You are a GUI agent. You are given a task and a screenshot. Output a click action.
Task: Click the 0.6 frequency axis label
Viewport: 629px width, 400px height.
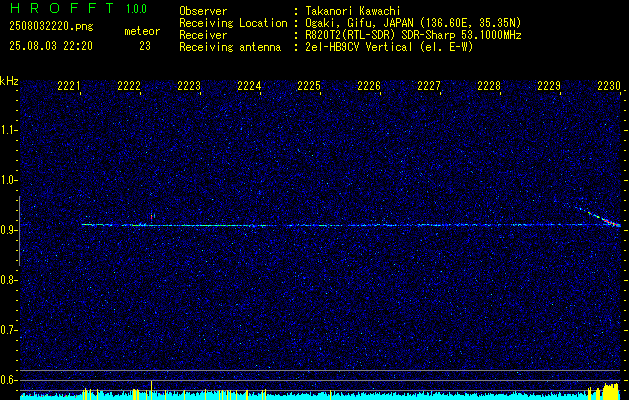click(7, 380)
